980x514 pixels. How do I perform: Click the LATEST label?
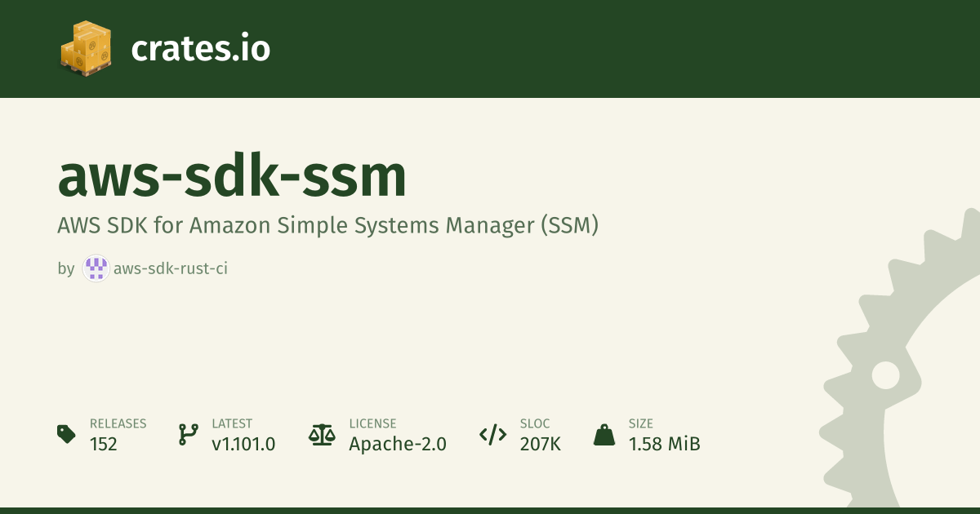pos(232,423)
